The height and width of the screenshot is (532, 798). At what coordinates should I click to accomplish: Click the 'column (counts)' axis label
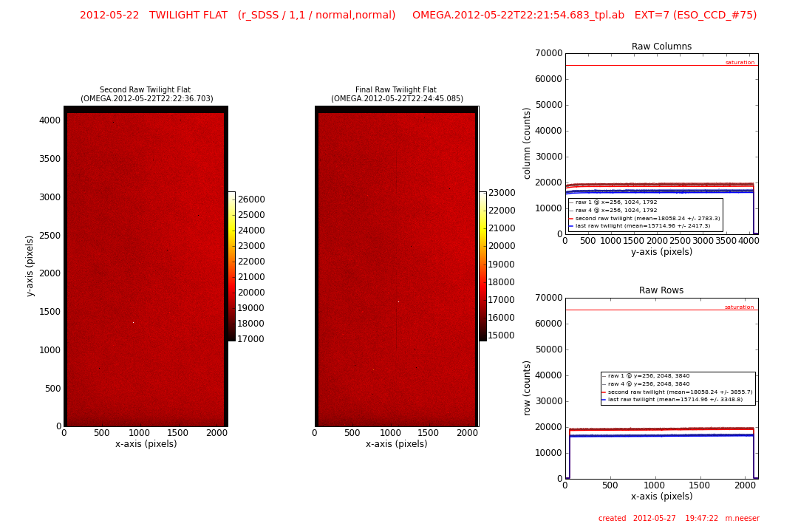tap(528, 143)
